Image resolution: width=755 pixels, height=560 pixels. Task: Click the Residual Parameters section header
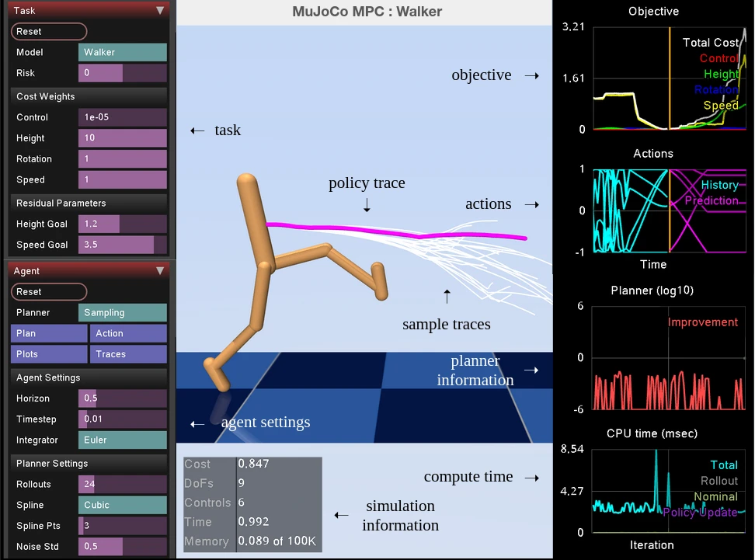click(x=89, y=203)
